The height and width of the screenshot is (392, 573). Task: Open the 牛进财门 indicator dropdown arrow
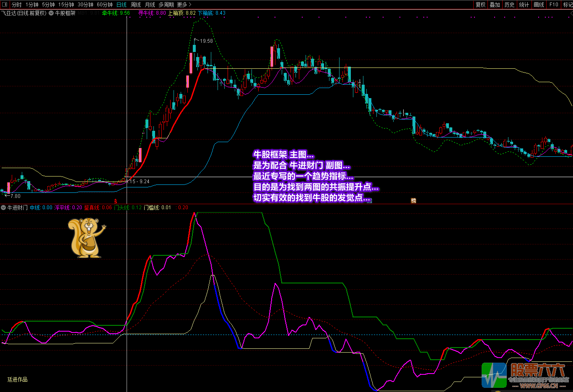[x=3, y=208]
